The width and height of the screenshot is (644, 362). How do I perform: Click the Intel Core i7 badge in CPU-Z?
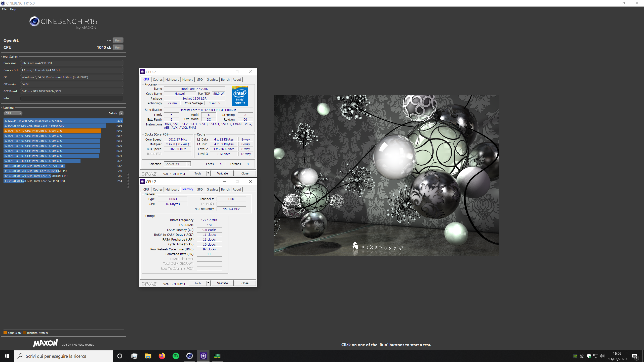[240, 96]
